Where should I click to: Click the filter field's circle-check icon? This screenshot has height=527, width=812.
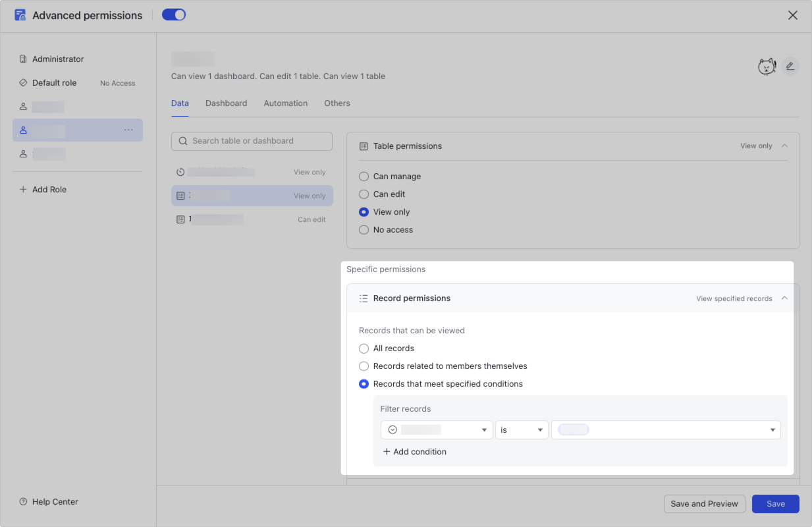[392, 430]
